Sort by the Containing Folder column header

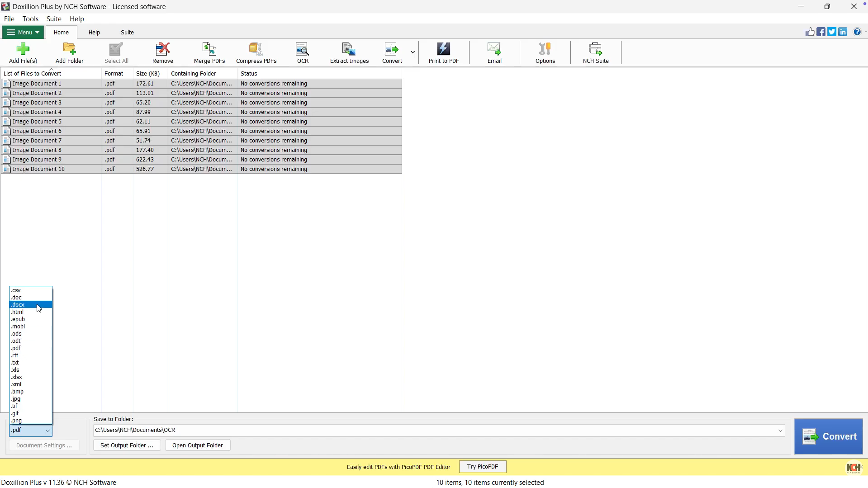[203, 73]
